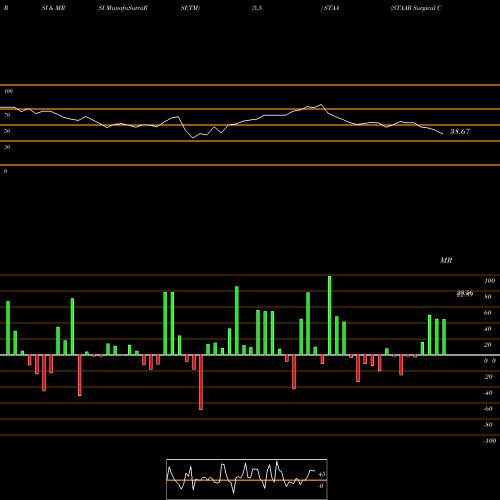This screenshot has width=500, height=500.
Task: Click the ') STAA' ticker text
Action: (330, 8)
